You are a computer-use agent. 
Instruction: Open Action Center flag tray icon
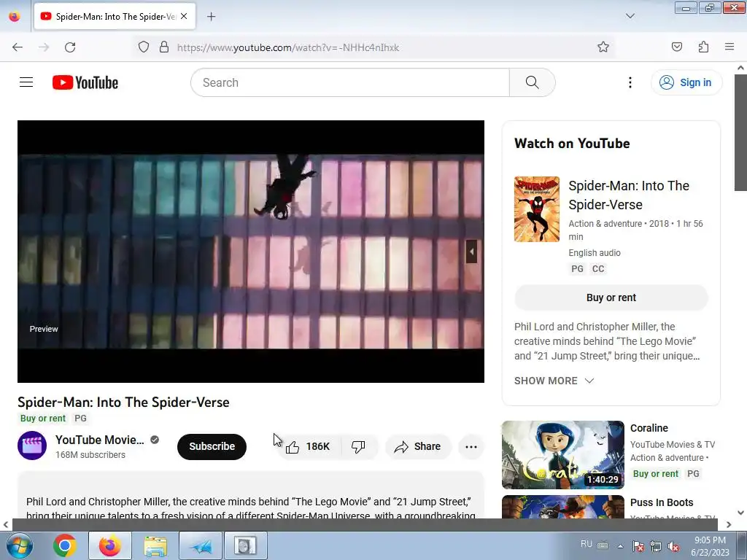pos(638,546)
